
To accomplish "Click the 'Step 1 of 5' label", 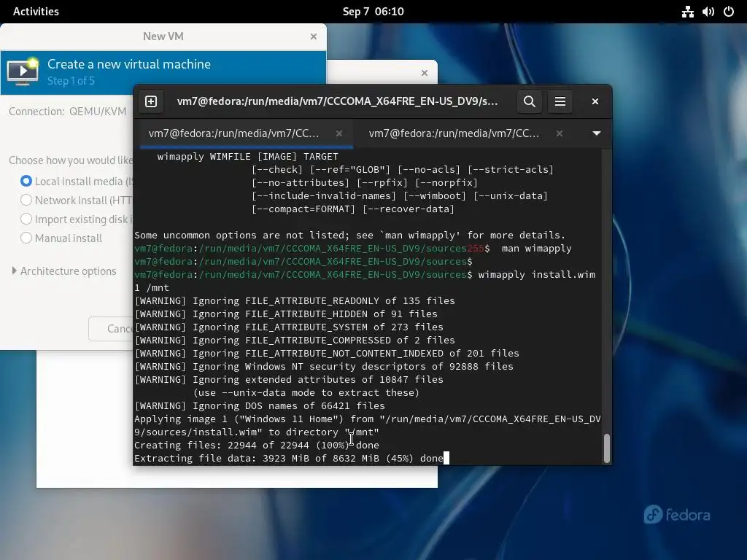I will pos(71,81).
